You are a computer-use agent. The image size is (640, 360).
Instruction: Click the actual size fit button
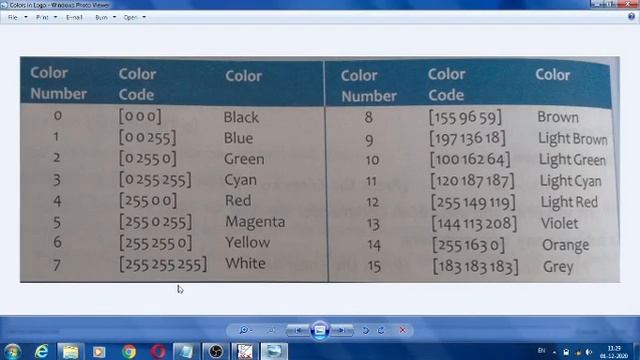[x=271, y=330]
